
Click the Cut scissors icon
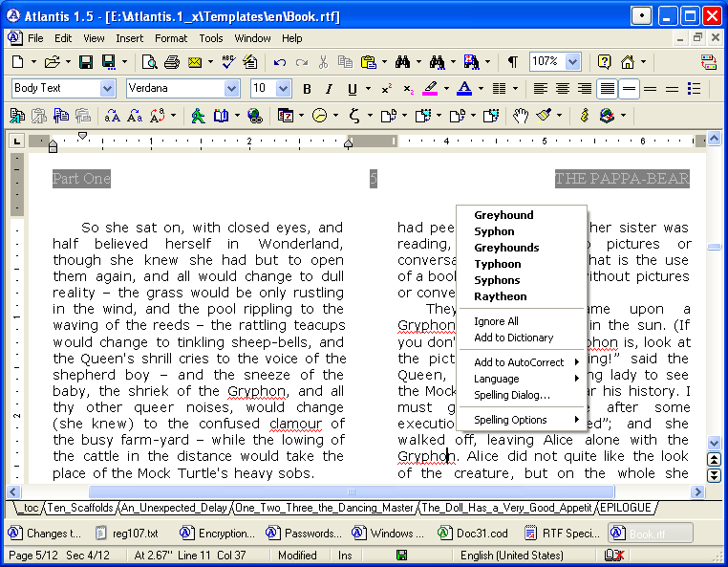[x=324, y=62]
